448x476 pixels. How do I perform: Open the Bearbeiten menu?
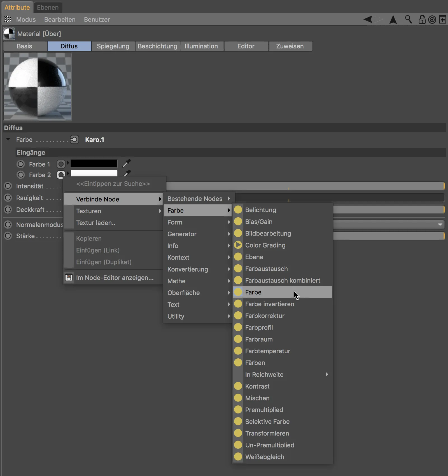coord(60,20)
